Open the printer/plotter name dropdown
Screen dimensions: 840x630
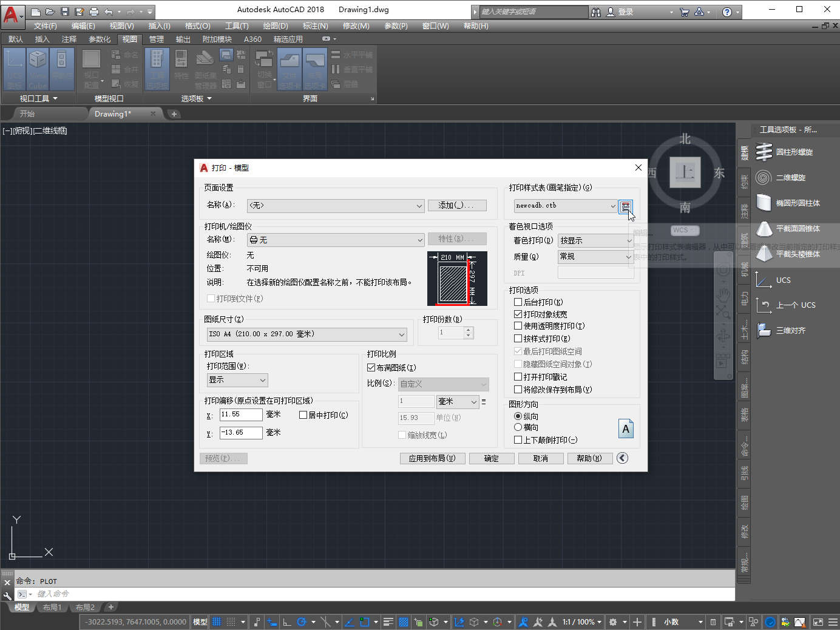[336, 240]
